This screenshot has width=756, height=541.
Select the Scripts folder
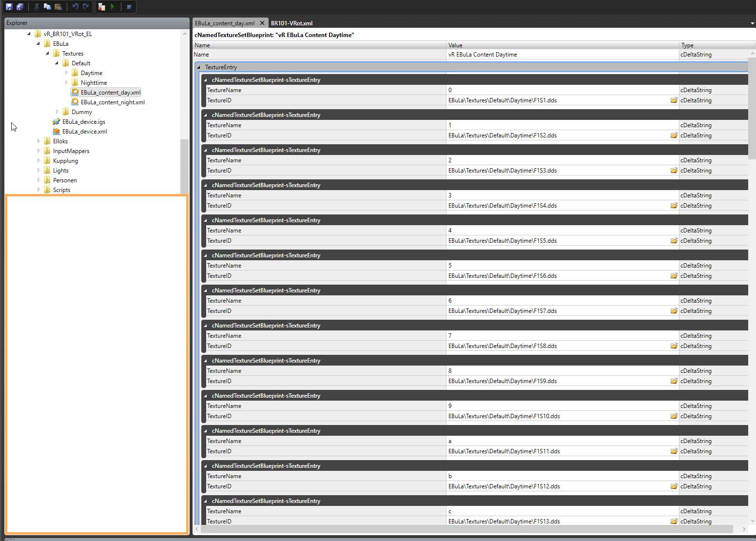click(61, 190)
